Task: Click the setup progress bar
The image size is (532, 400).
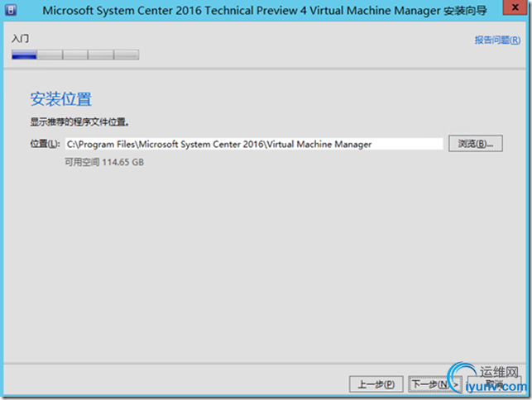Action: [75, 55]
